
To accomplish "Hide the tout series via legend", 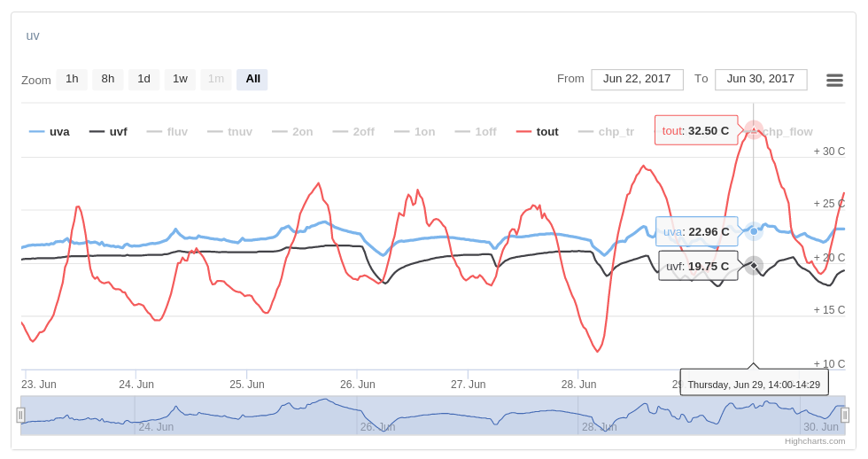I will point(538,132).
